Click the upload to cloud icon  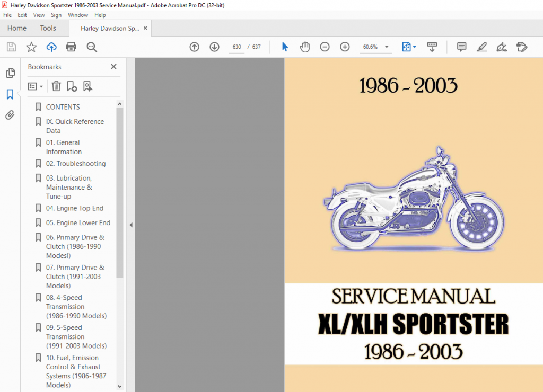tap(51, 47)
